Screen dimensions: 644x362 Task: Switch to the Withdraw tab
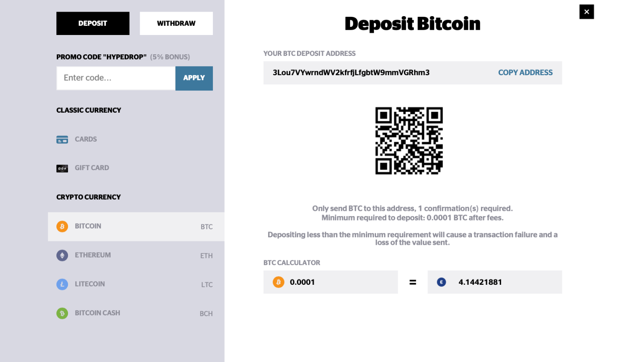point(176,23)
